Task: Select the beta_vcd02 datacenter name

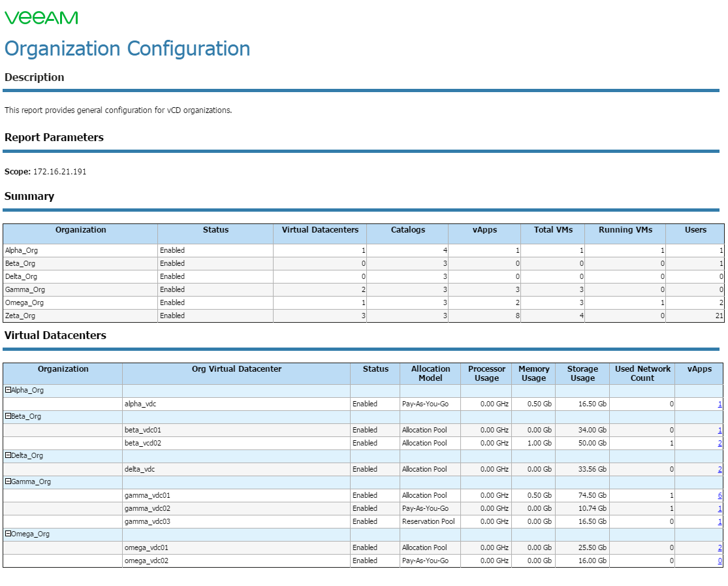Action: [142, 443]
